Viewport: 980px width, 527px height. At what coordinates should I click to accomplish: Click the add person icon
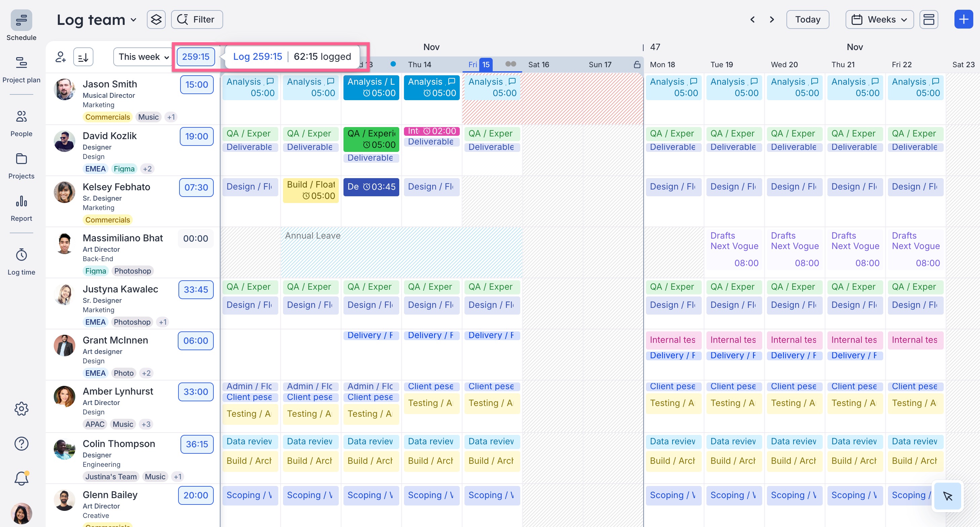coord(60,57)
